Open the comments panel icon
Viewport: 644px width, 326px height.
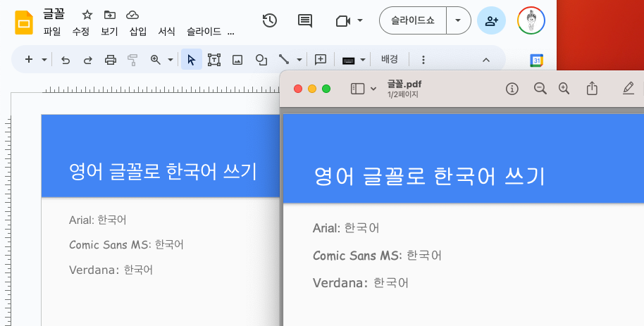(305, 20)
